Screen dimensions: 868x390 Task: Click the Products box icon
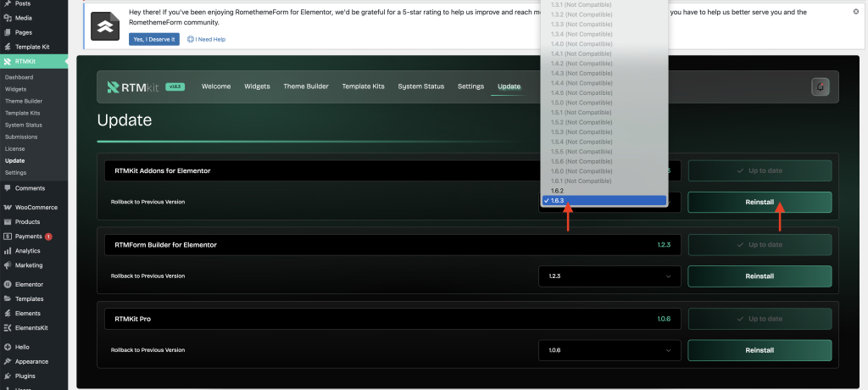(8, 221)
